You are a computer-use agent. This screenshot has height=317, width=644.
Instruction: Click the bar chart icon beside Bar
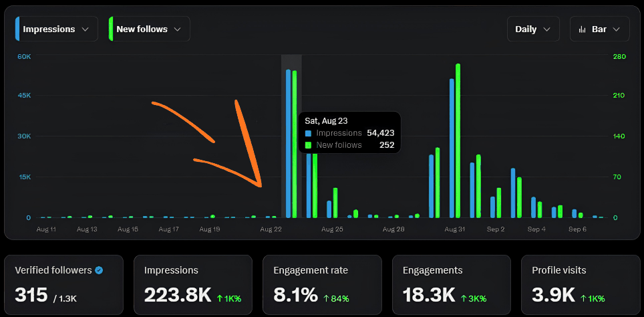[x=582, y=29]
